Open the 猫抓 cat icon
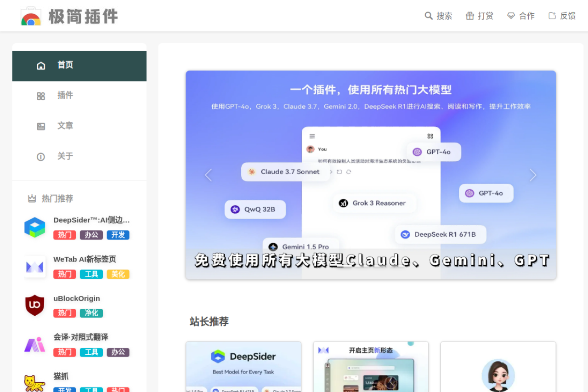 (35, 383)
